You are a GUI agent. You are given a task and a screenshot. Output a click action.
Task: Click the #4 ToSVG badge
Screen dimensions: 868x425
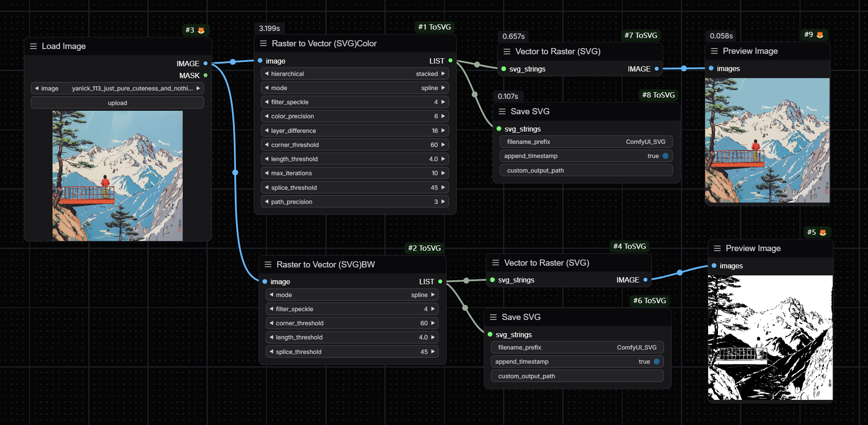click(630, 246)
